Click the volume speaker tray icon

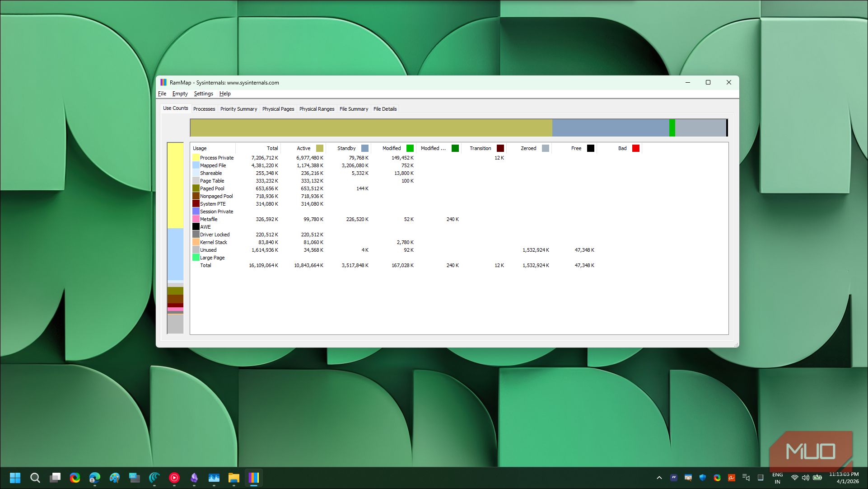click(x=806, y=478)
